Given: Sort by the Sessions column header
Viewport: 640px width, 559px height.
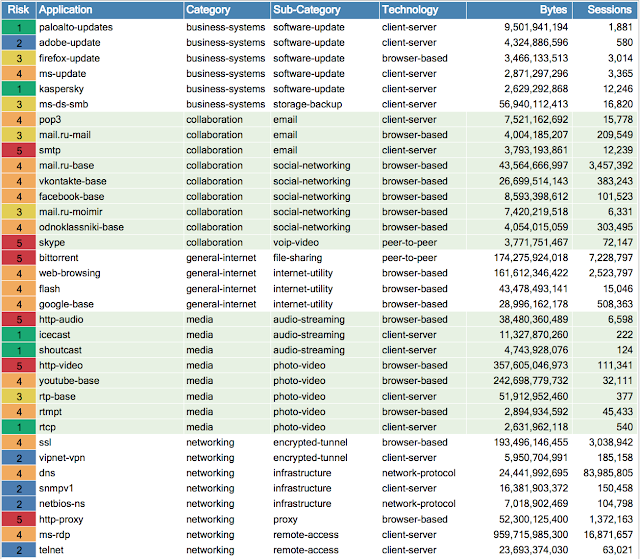Looking at the screenshot, I should (605, 10).
